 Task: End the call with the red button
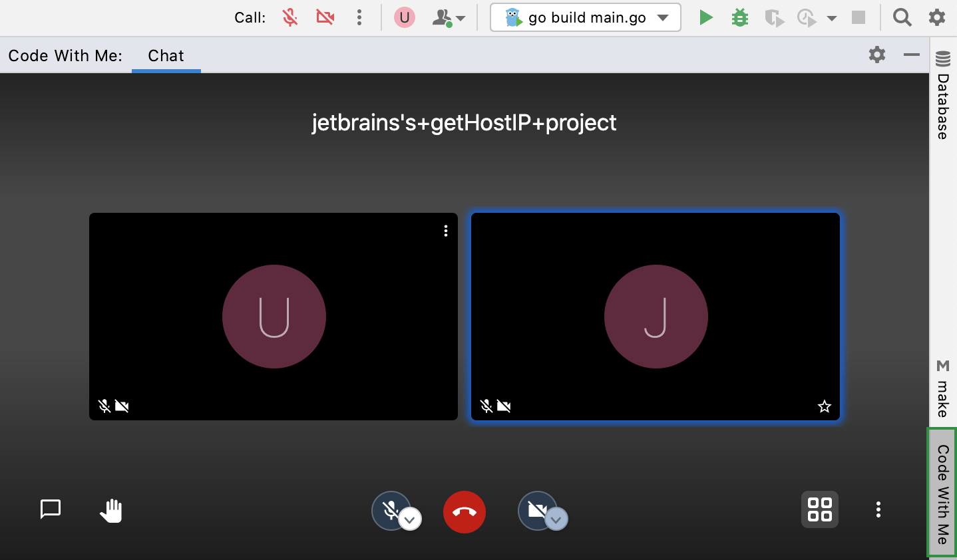coord(464,511)
